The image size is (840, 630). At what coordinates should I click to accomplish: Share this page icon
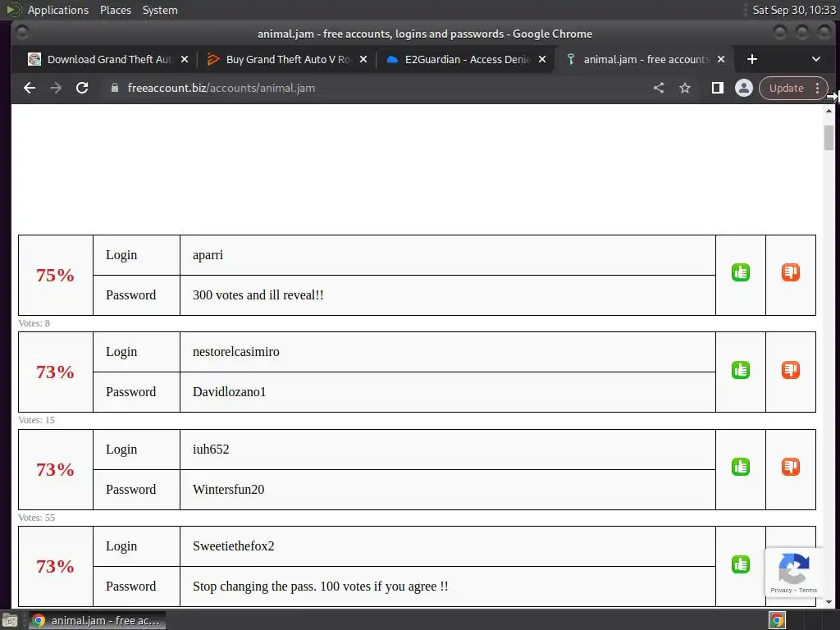tap(659, 88)
